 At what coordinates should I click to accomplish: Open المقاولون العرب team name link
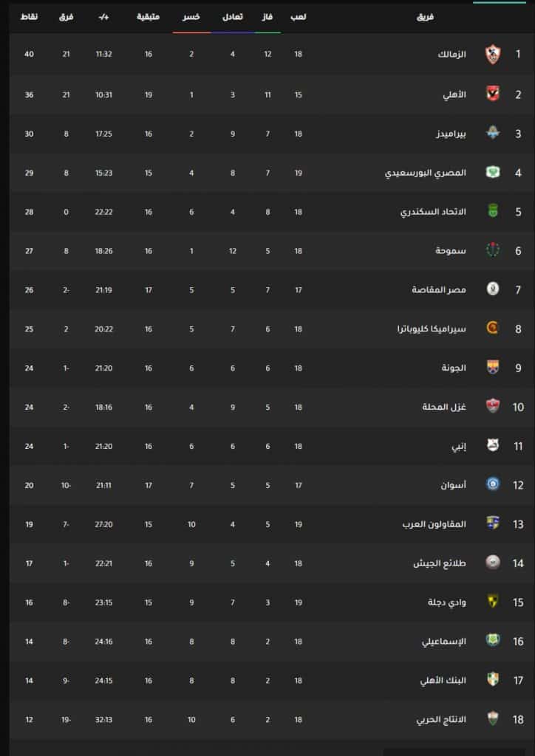pyautogui.click(x=435, y=524)
